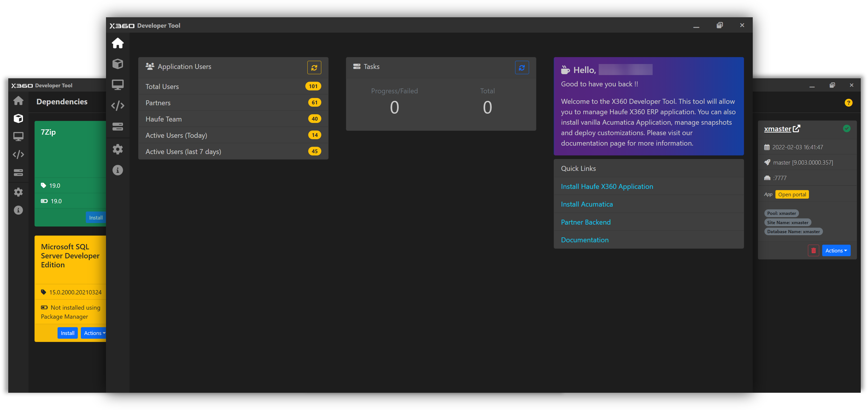Image resolution: width=868 pixels, height=410 pixels.
Task: Install the 7Zip dependency
Action: coord(96,218)
